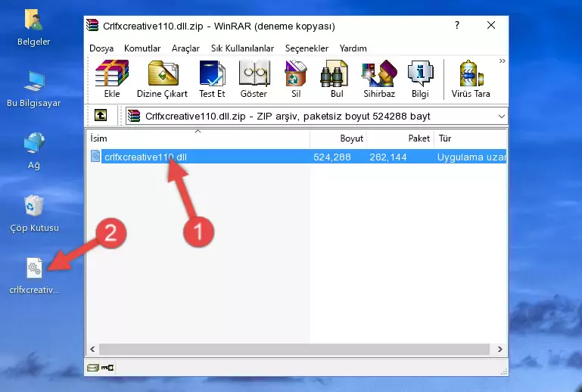
Task: Open the archive path dropdown
Action: click(x=502, y=117)
